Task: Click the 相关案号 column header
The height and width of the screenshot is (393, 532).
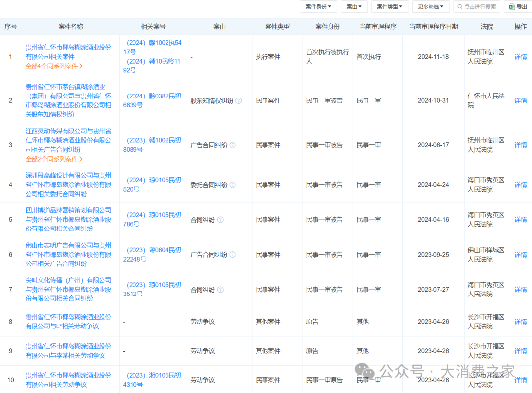Action: pyautogui.click(x=153, y=27)
